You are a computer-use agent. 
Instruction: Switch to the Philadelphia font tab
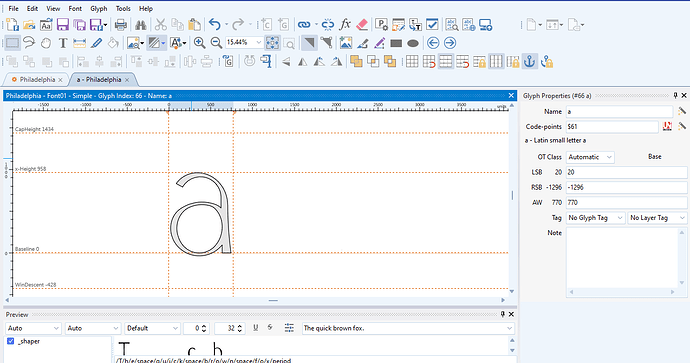point(37,80)
